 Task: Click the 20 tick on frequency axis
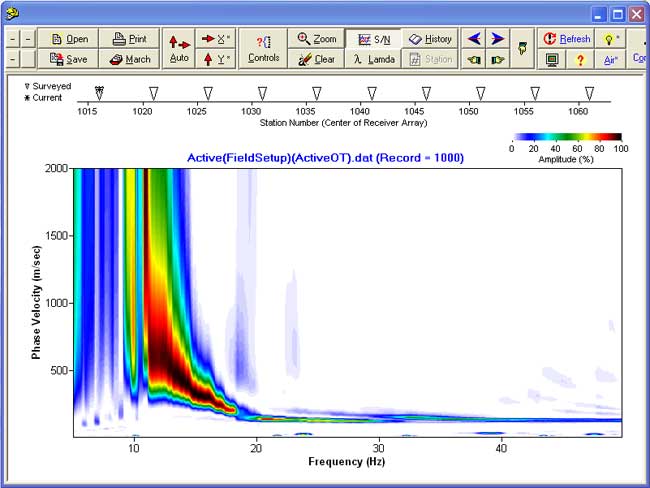256,448
